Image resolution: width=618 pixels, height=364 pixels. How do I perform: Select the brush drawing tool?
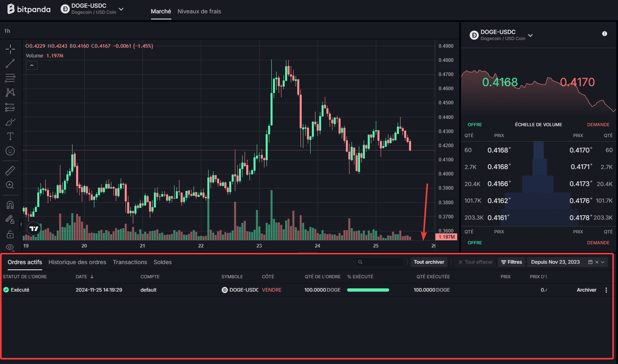pos(10,122)
